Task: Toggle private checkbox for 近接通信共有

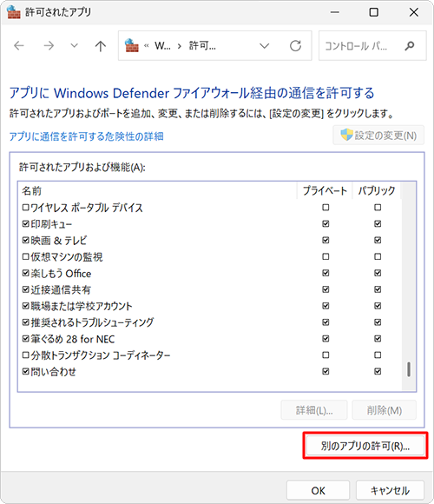Action: click(x=325, y=289)
